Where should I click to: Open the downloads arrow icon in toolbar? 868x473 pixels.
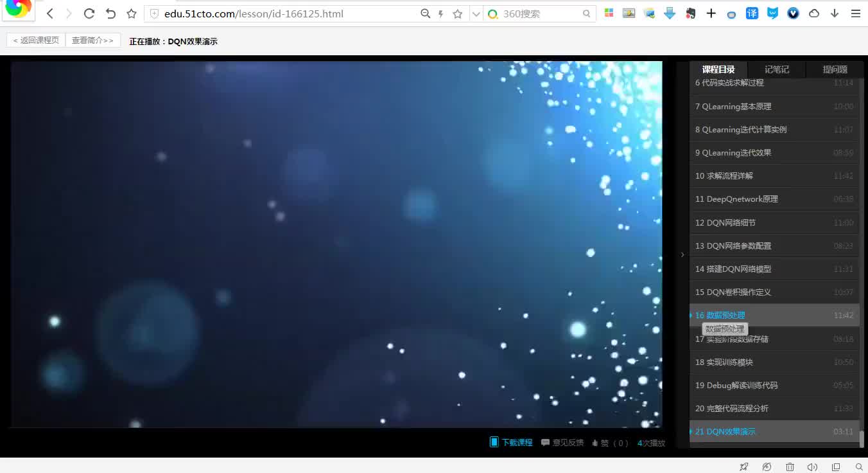[x=835, y=13]
